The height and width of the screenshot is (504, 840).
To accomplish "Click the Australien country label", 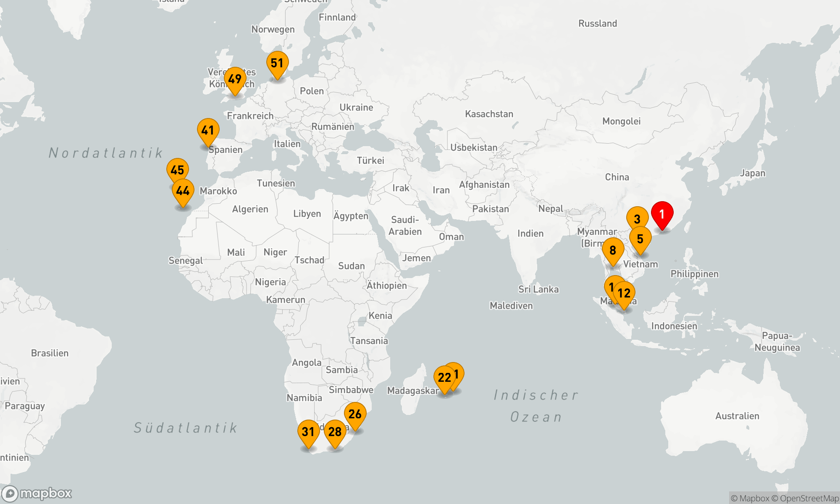I will (x=737, y=416).
